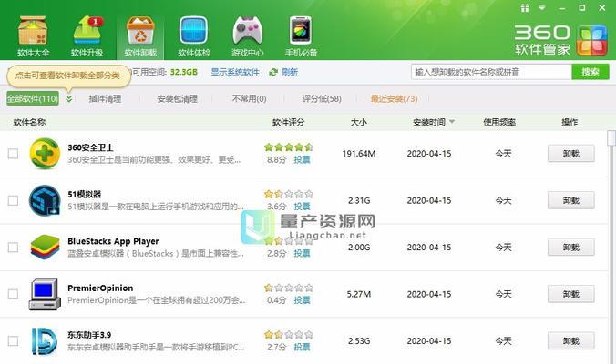
Task: Uninstall BlueStacks App Player via 卸载
Action: tap(570, 248)
